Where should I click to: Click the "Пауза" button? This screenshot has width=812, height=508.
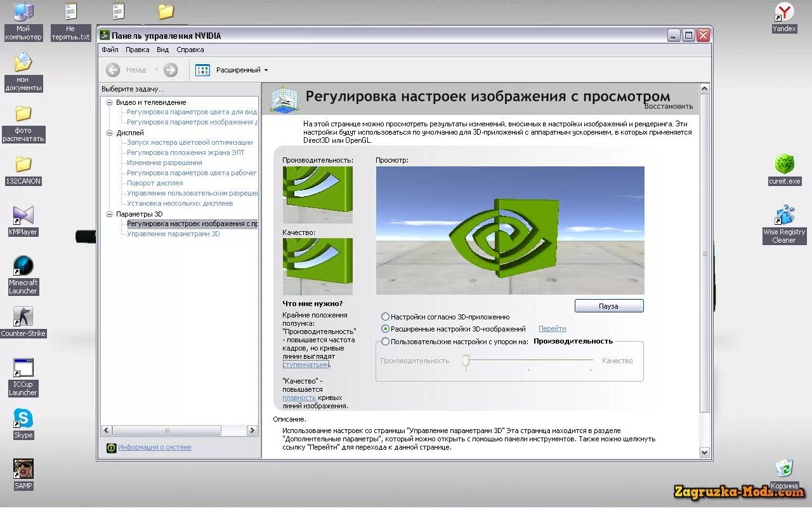tap(609, 306)
